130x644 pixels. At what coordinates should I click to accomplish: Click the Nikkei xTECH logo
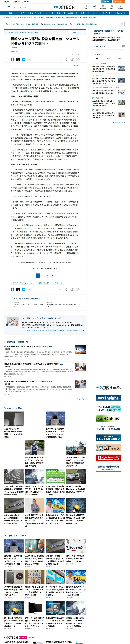64,7
